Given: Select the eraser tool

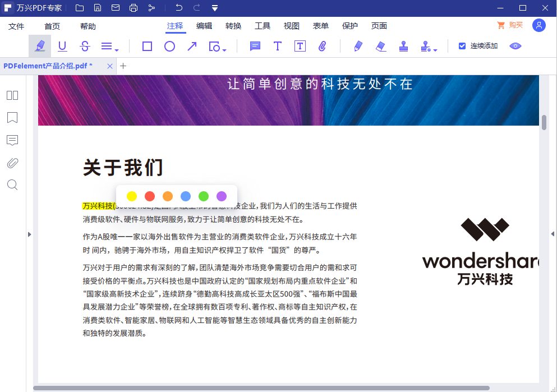Looking at the screenshot, I should [381, 46].
